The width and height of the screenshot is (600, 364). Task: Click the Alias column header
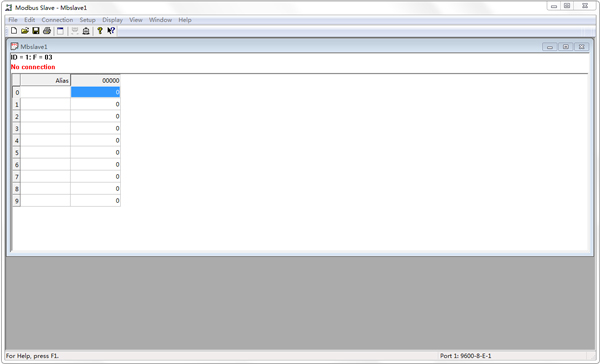46,80
